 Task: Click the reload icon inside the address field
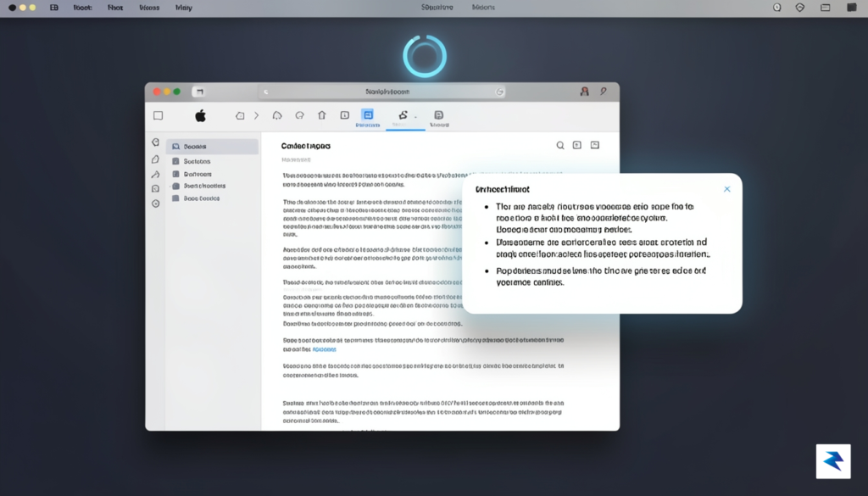point(499,92)
